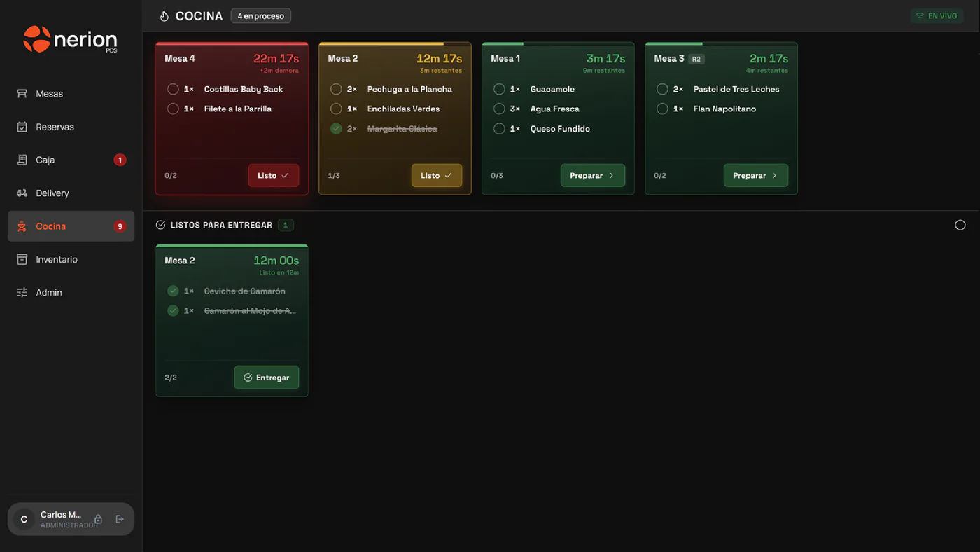Tick the Guacamole item circle
The height and width of the screenshot is (552, 980).
[x=499, y=89]
